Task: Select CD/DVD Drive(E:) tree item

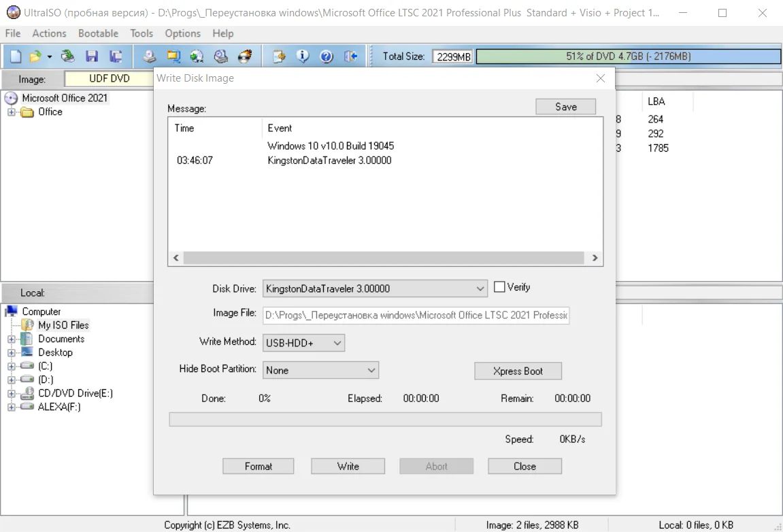Action: (x=76, y=393)
